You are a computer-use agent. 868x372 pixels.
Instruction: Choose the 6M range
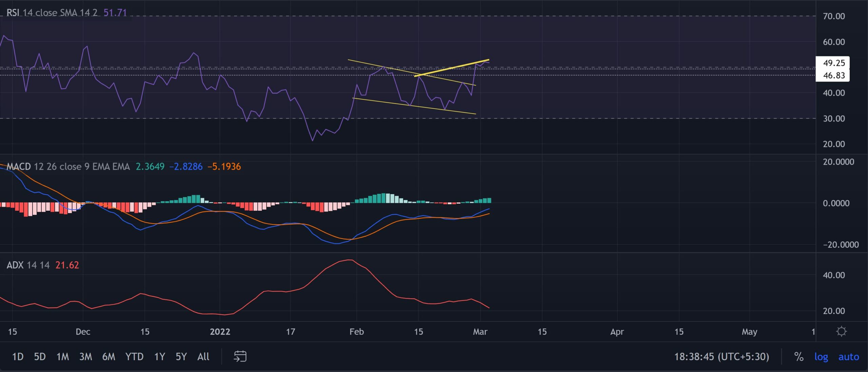click(x=108, y=357)
